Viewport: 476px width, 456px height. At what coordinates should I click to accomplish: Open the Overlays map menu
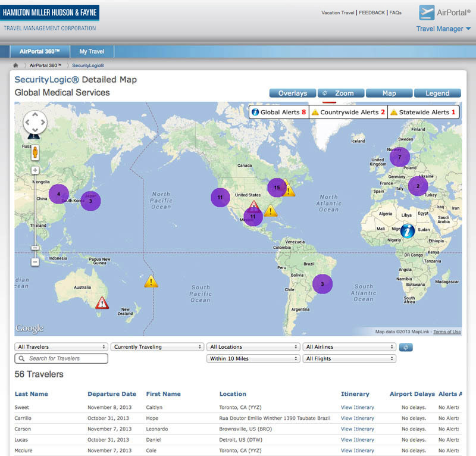coord(293,93)
